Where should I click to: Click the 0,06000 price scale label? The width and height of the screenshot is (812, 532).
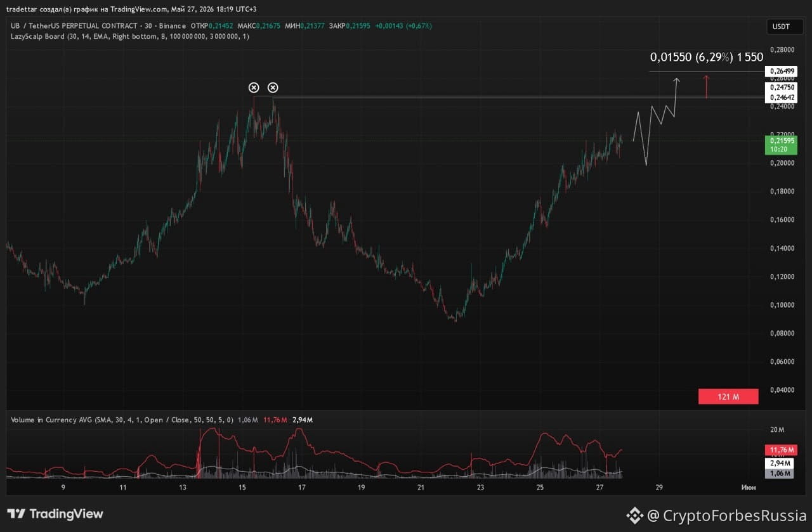782,362
